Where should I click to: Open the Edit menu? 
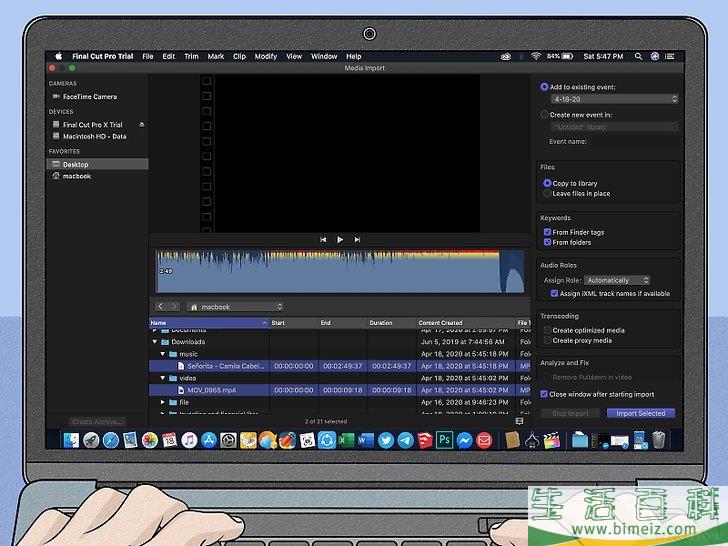tap(169, 56)
